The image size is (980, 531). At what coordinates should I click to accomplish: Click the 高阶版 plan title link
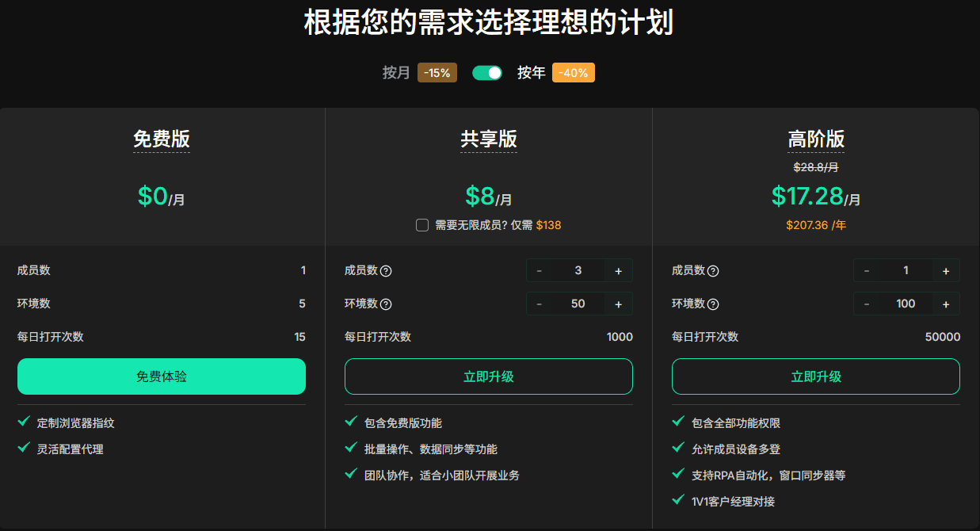pos(816,139)
